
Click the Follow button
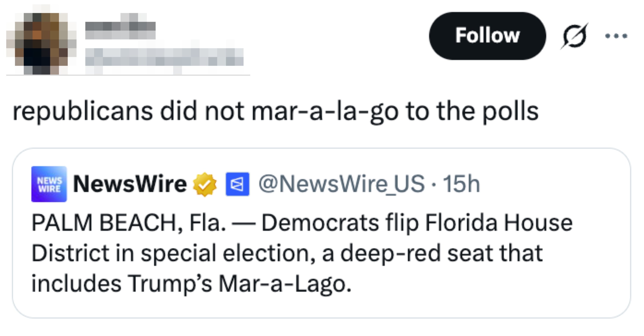[487, 36]
